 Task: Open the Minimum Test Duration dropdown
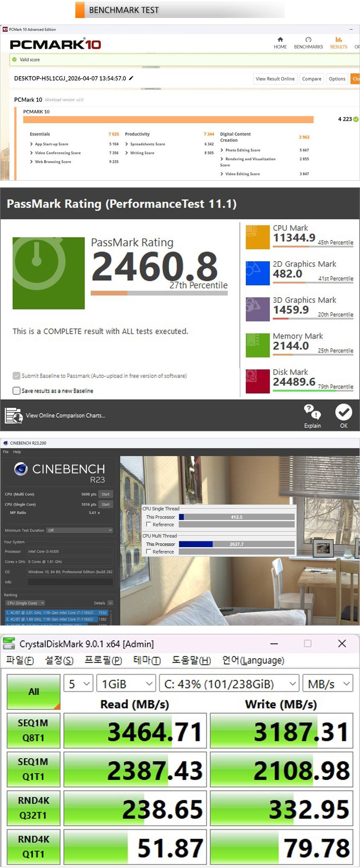[80, 530]
